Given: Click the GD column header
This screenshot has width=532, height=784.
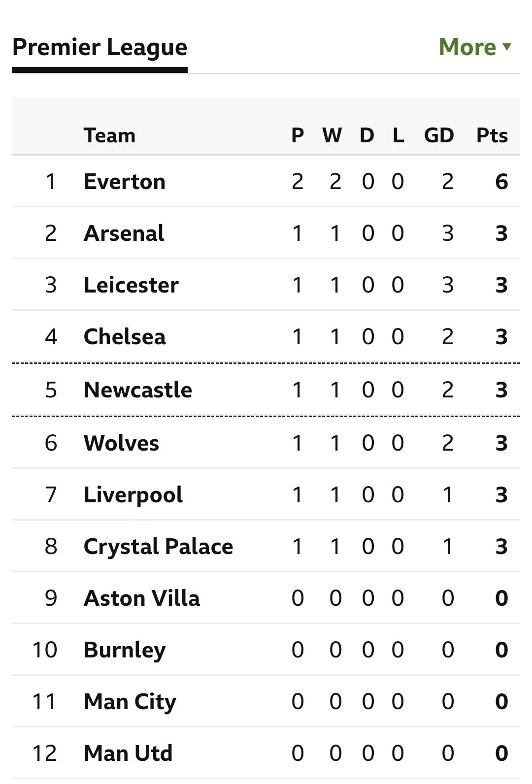Looking at the screenshot, I should pos(438,135).
